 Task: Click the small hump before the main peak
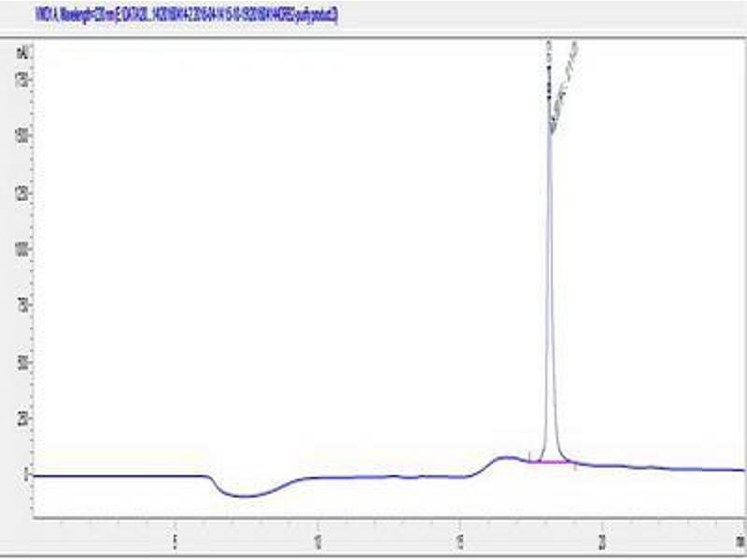(x=506, y=458)
